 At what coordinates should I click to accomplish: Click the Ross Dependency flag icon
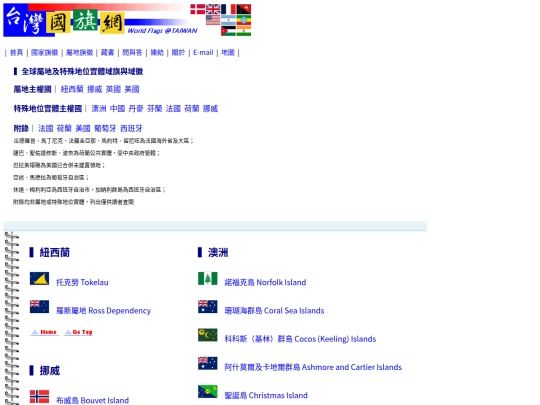[x=39, y=307]
